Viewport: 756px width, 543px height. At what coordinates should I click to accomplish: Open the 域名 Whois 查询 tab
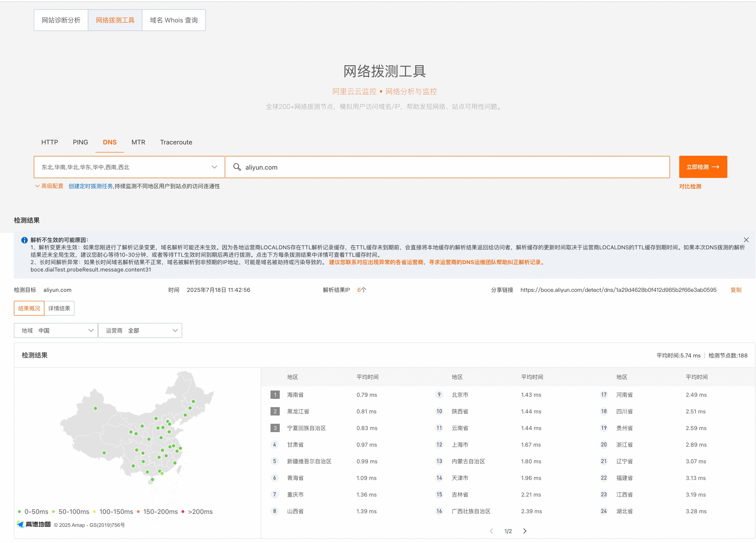tap(174, 20)
